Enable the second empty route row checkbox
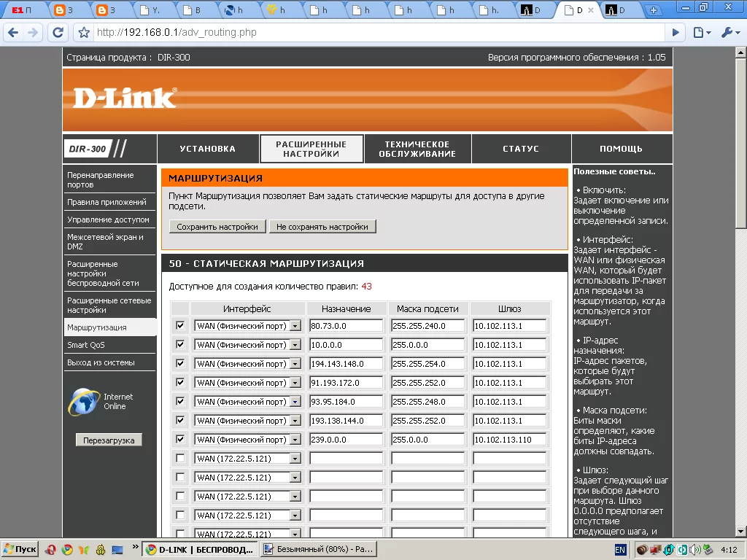Viewport: 747px width, 560px height. click(x=180, y=477)
